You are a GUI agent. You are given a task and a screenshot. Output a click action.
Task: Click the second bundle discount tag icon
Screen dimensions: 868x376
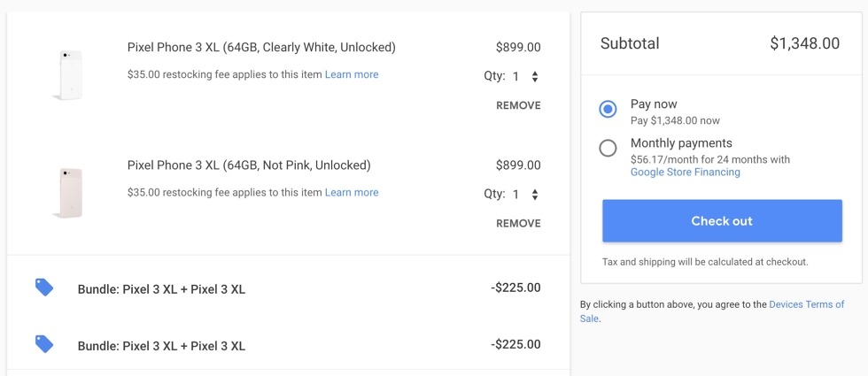tap(44, 344)
